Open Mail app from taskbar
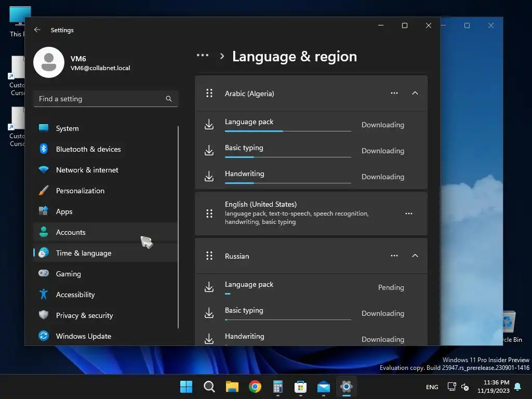 pyautogui.click(x=324, y=387)
